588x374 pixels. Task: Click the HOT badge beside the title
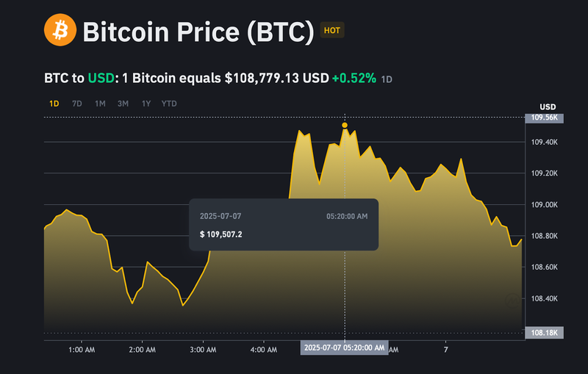[x=332, y=31]
